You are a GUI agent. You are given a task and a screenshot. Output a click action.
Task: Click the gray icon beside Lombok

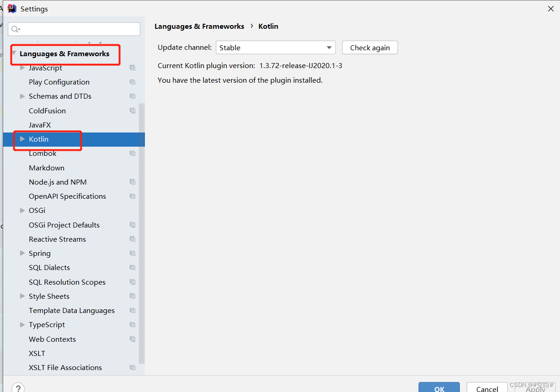pos(132,153)
